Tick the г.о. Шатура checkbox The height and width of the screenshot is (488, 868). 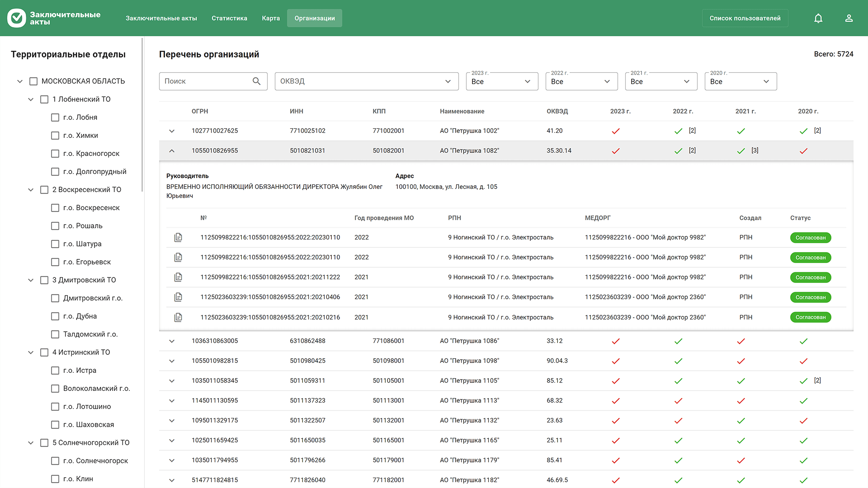(55, 244)
